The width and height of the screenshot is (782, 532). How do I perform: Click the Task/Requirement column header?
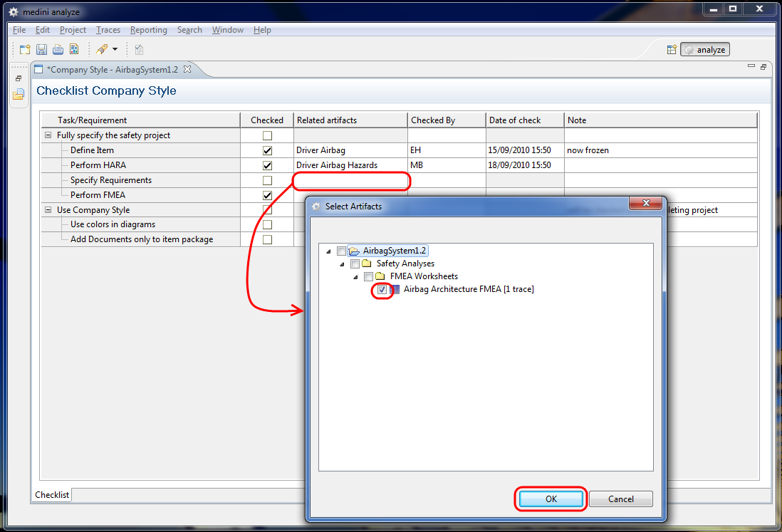140,120
